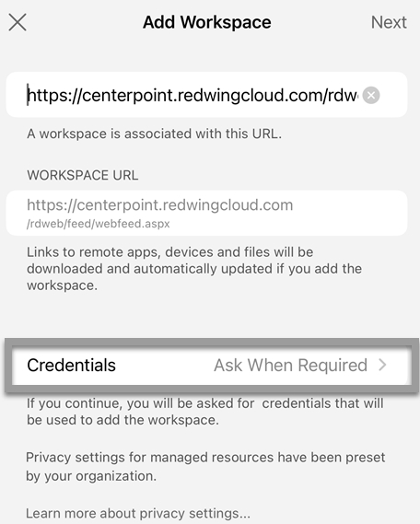Image resolution: width=420 pixels, height=524 pixels.
Task: Tap 'A workspace is associated with this URL' message
Action: (155, 134)
